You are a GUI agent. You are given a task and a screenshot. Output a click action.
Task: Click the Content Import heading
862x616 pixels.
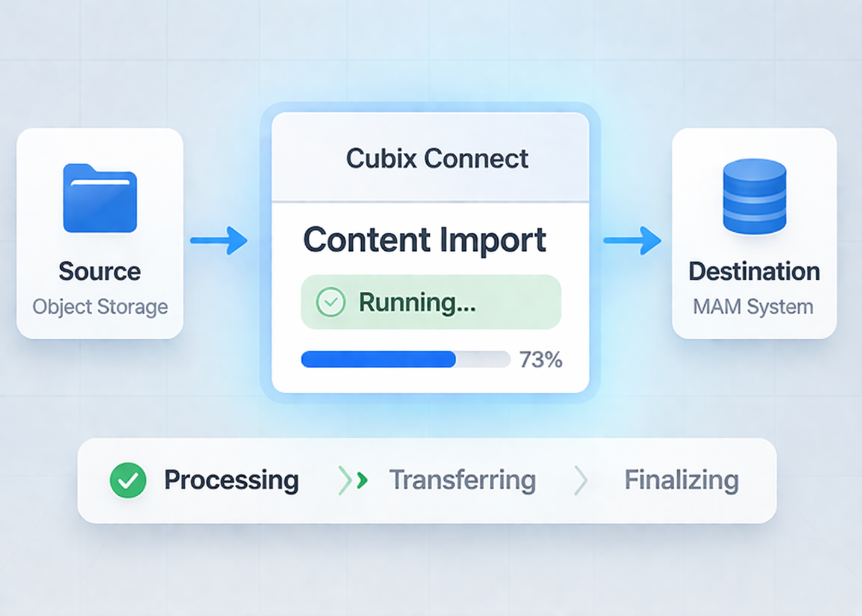pyautogui.click(x=424, y=239)
